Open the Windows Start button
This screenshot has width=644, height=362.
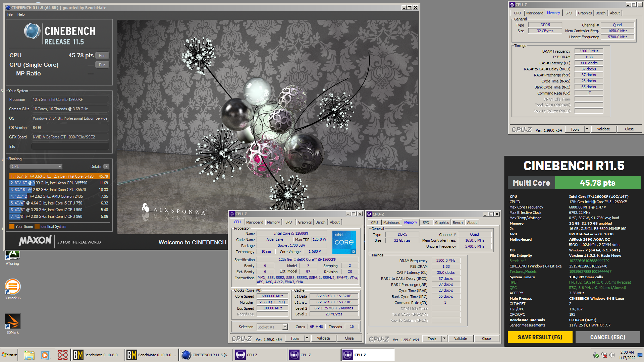click(x=9, y=355)
